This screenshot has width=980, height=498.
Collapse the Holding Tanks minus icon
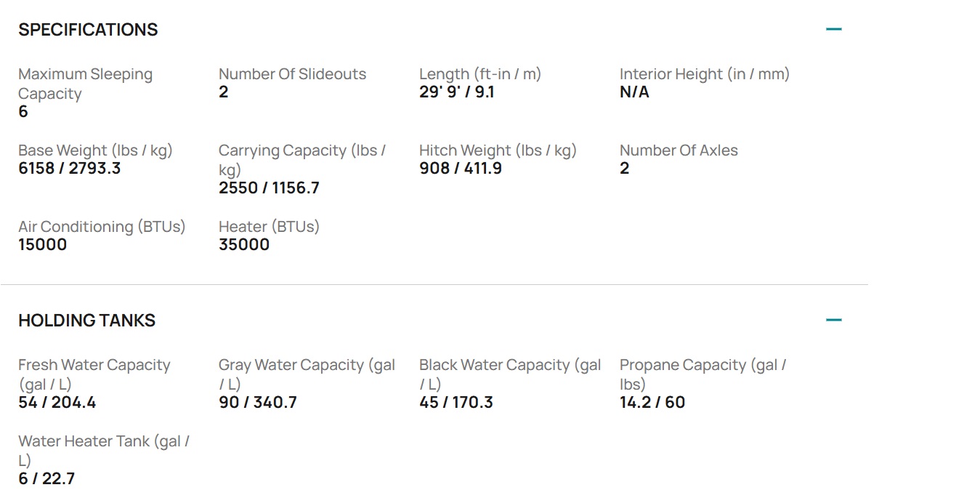833,320
